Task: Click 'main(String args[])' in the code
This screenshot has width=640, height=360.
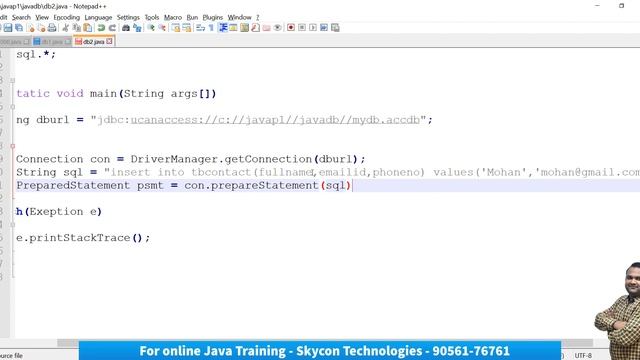Action: click(x=153, y=93)
